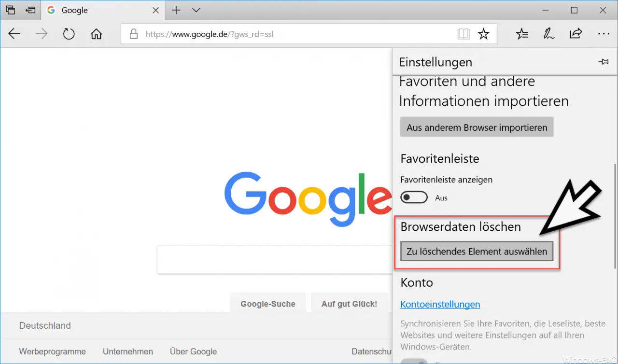Set these tabs aside icon
This screenshot has height=364, width=618.
30,10
